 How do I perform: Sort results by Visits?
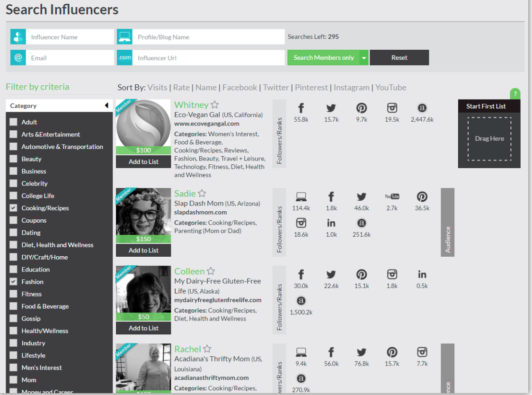157,88
